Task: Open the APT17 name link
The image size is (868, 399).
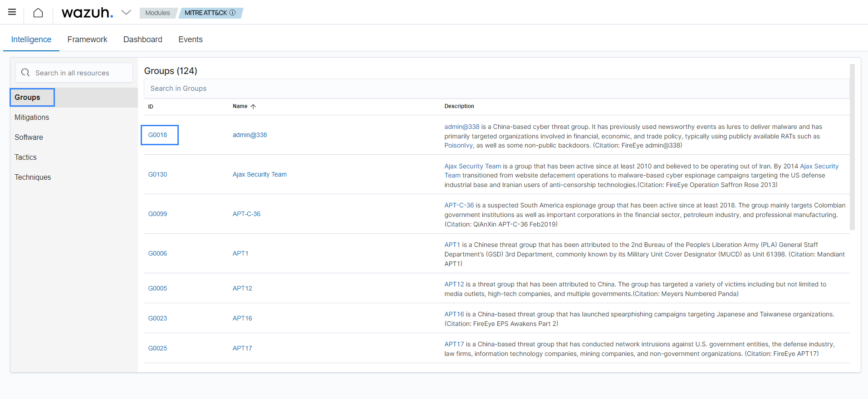Action: coord(242,348)
